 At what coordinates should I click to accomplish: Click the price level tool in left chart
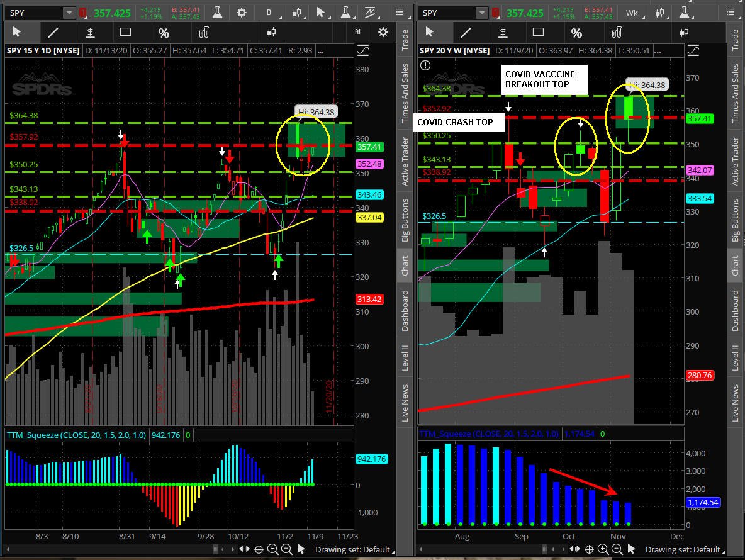click(x=90, y=32)
